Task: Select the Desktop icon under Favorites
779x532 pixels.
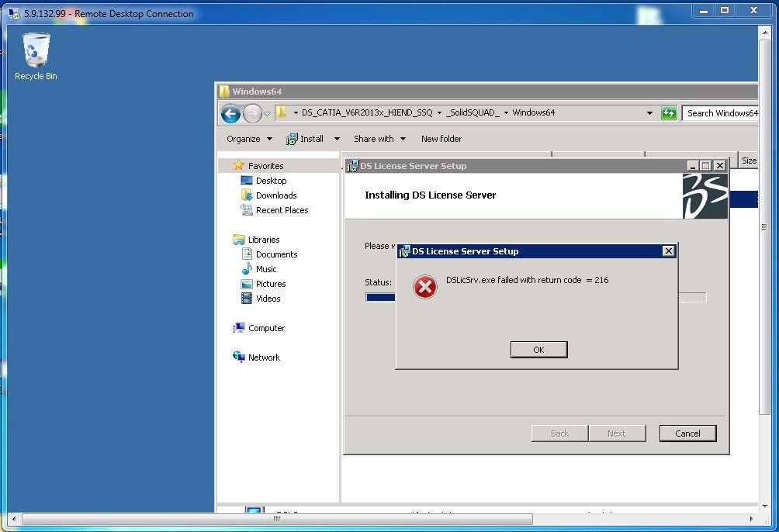Action: pos(271,181)
